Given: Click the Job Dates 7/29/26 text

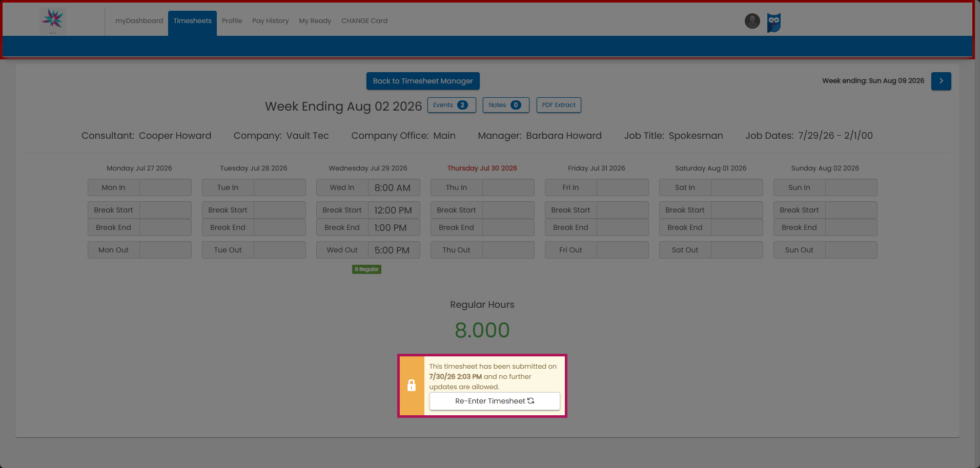Looking at the screenshot, I should pyautogui.click(x=809, y=136).
